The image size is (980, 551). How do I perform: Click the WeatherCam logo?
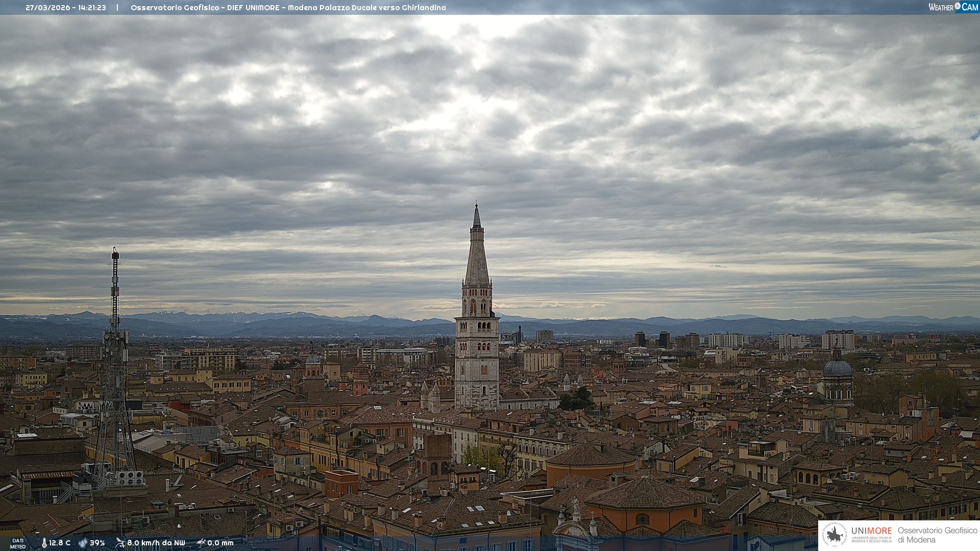953,7
